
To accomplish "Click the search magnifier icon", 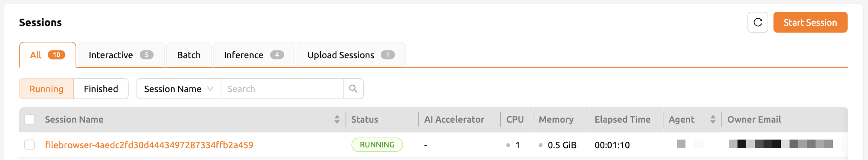I will point(353,89).
